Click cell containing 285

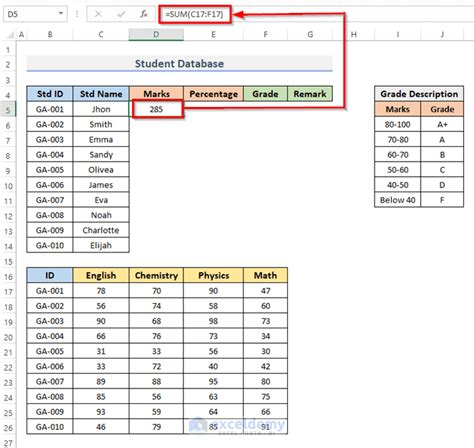[156, 109]
